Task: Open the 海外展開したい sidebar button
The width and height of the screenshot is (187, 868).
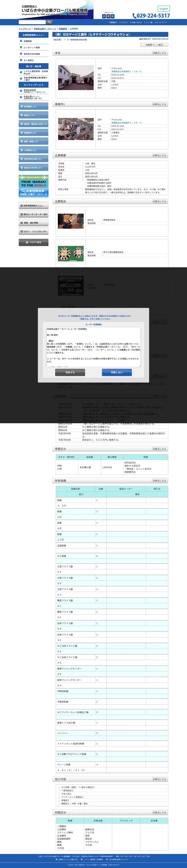Action: 33,107
